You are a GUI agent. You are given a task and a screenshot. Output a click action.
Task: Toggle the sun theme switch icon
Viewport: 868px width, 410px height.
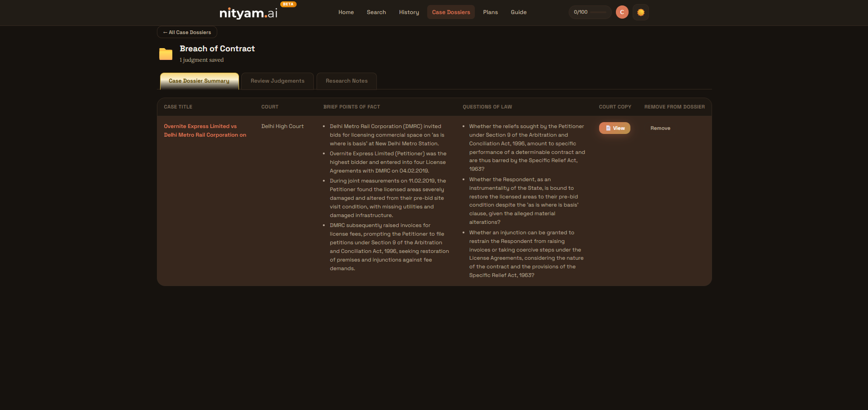click(x=640, y=12)
